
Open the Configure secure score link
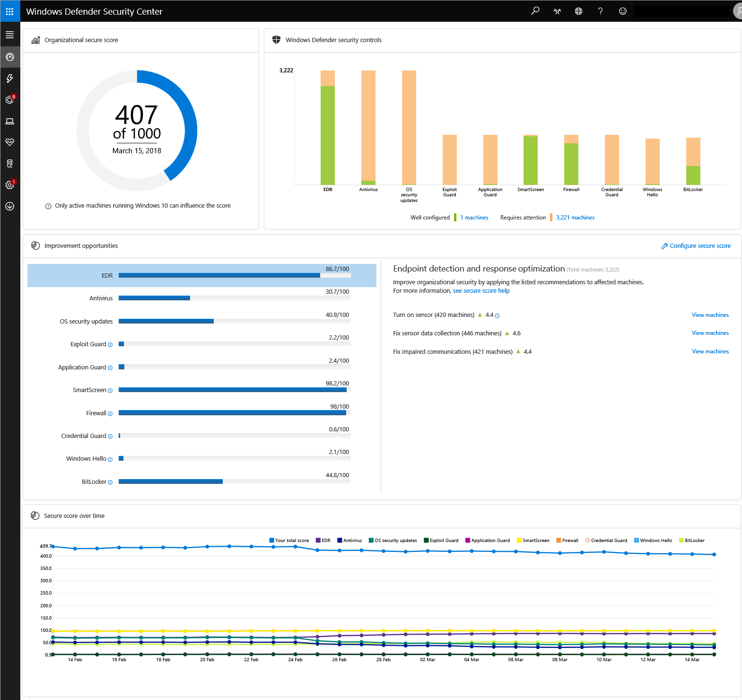[x=699, y=246]
